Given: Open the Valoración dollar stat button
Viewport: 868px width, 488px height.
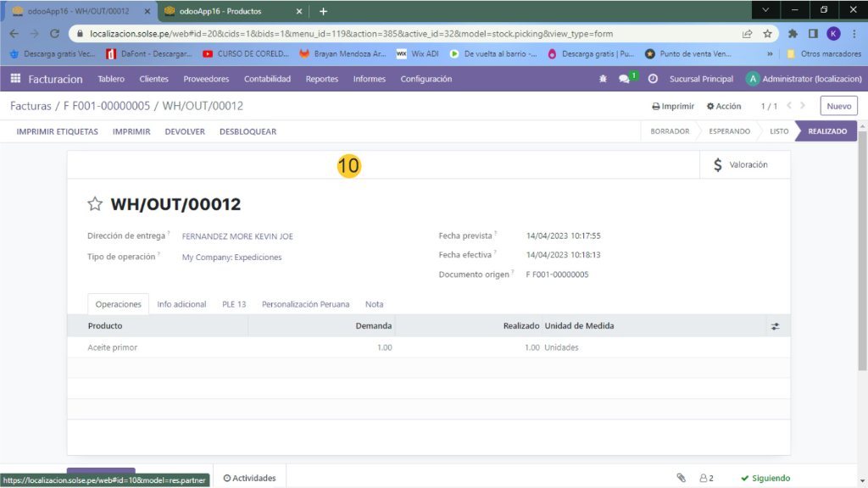Looking at the screenshot, I should tap(741, 164).
